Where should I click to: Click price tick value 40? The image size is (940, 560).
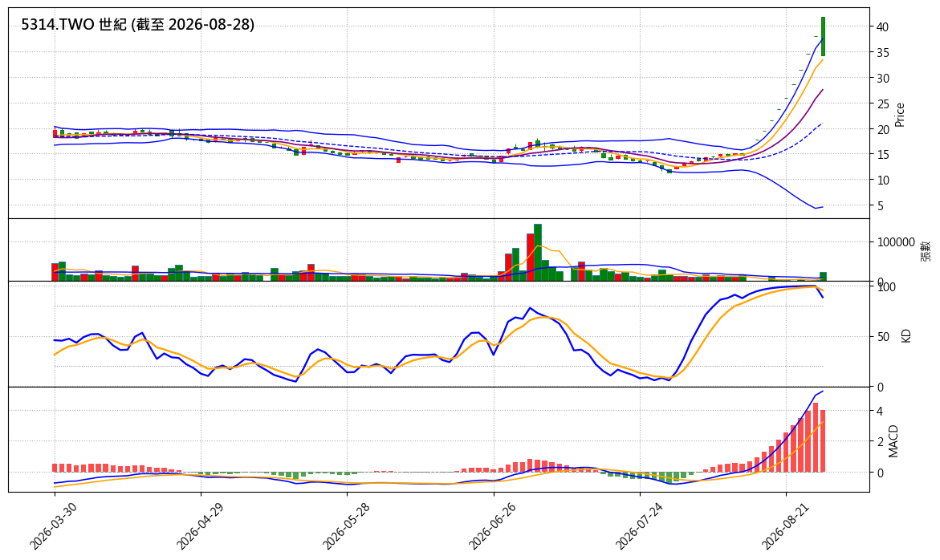click(x=882, y=27)
